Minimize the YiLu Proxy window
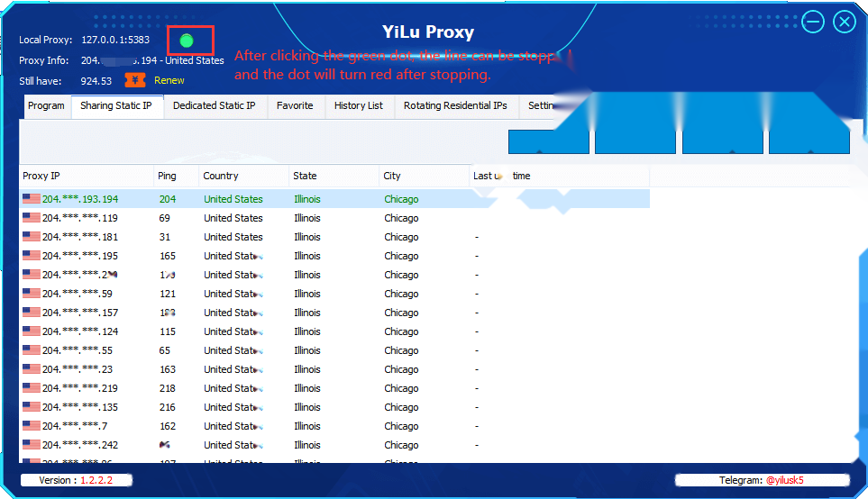This screenshot has height=499, width=868. point(813,23)
